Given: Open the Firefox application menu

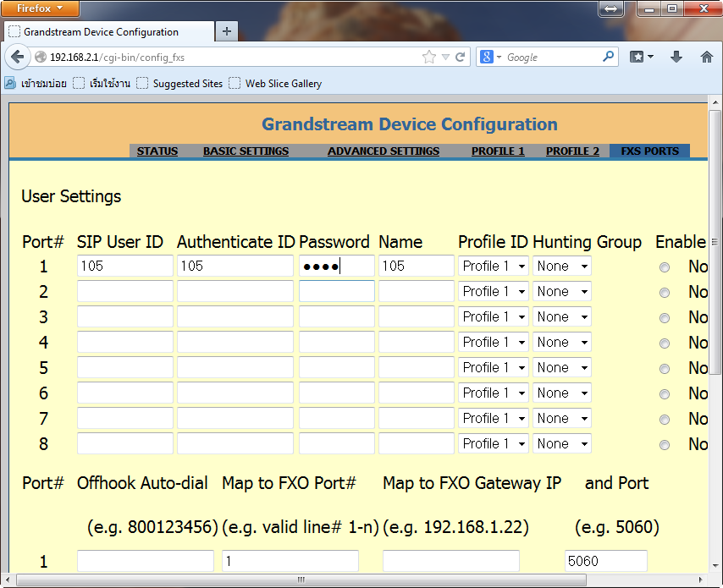Looking at the screenshot, I should click(40, 8).
